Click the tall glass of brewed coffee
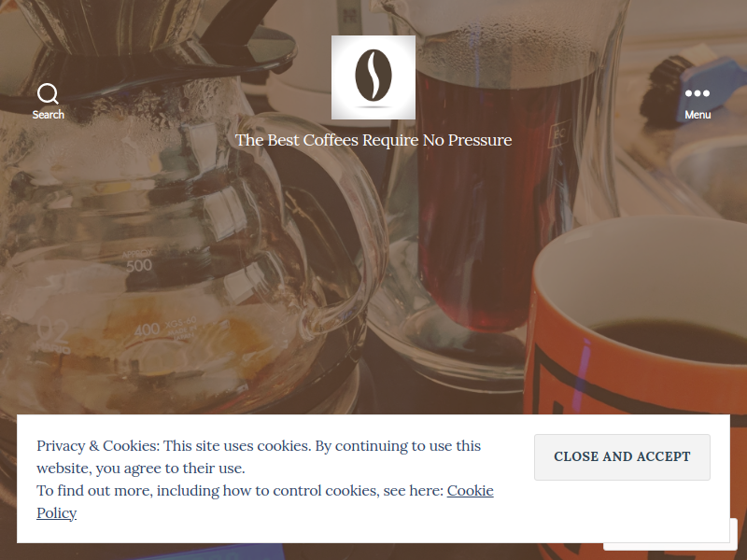This screenshot has width=747, height=560. 491,190
